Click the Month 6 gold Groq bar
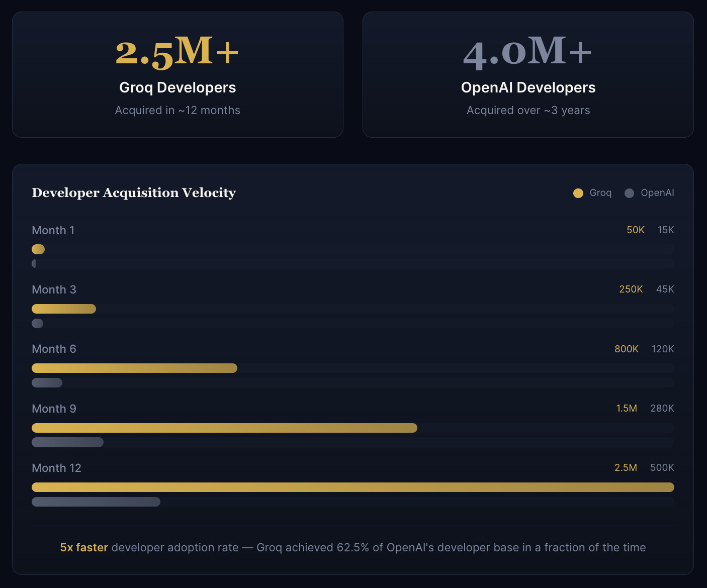This screenshot has width=707, height=588. click(134, 368)
